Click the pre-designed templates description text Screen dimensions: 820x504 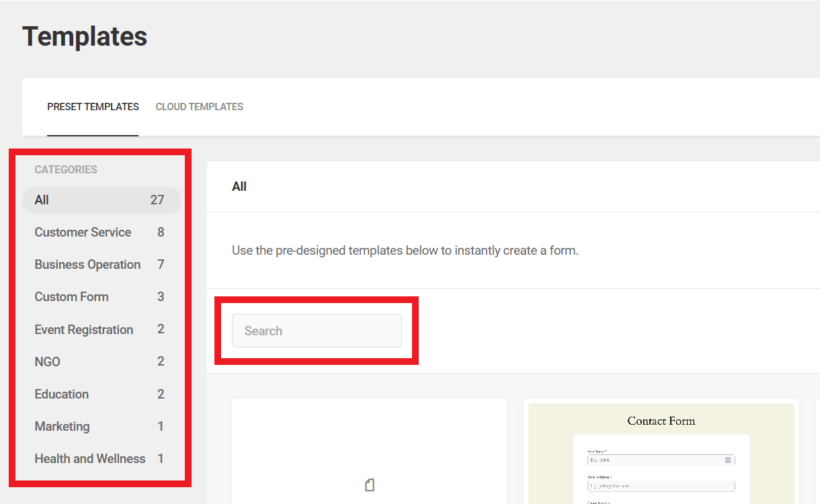coord(405,251)
